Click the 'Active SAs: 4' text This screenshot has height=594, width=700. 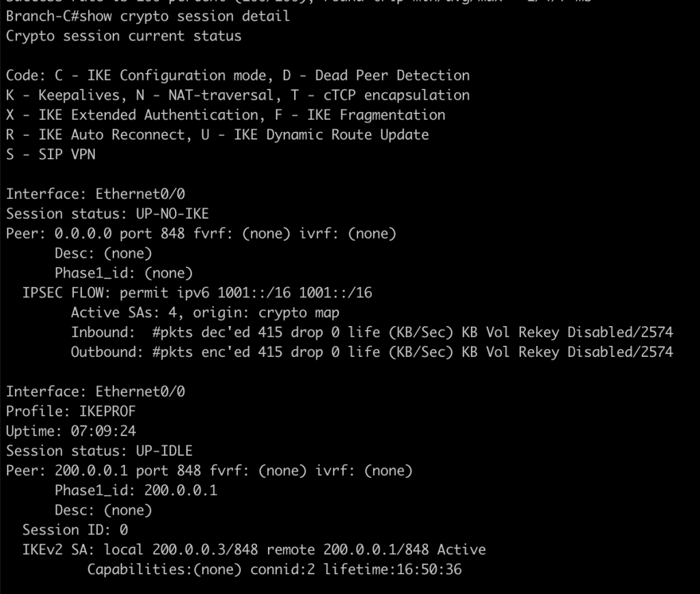point(126,313)
